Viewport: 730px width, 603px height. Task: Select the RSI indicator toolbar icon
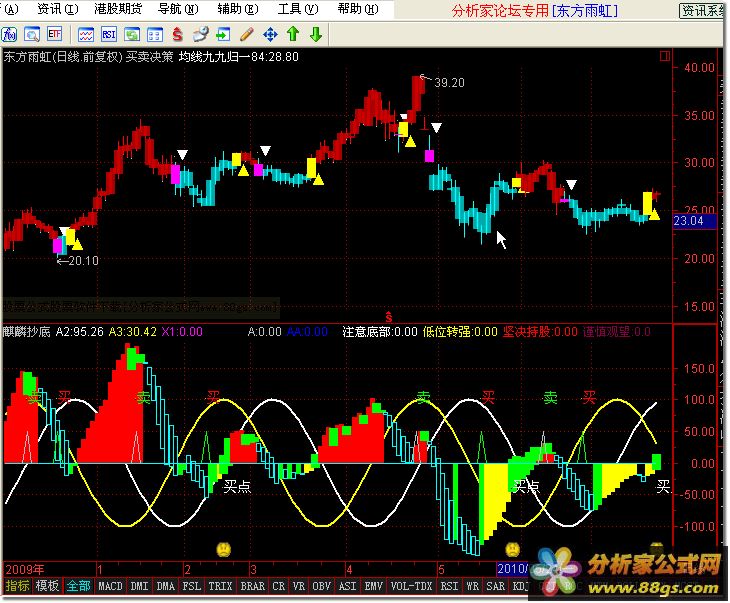(109, 34)
